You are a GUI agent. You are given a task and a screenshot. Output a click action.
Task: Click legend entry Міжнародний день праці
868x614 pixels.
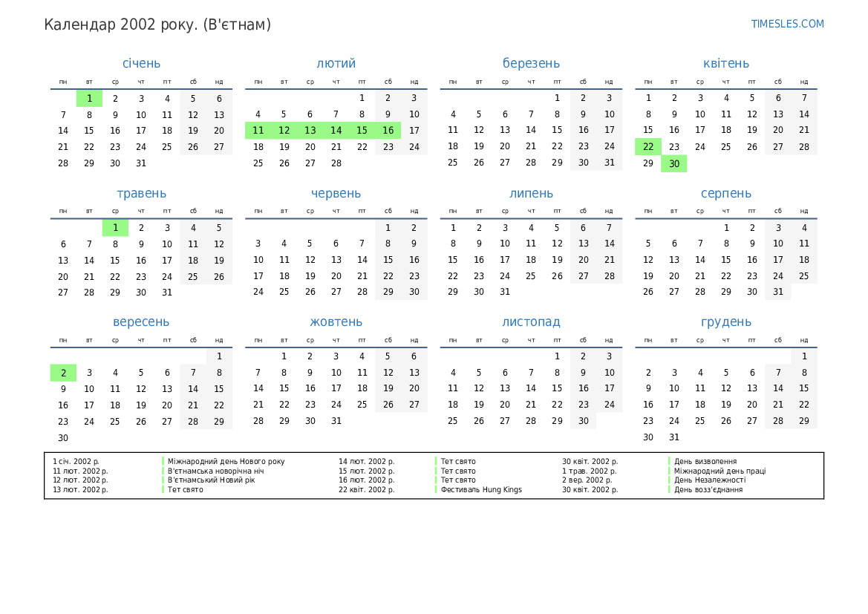[719, 471]
